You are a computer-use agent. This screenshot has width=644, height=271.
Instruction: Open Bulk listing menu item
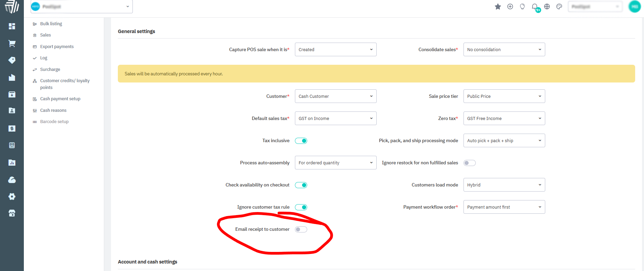pos(51,24)
